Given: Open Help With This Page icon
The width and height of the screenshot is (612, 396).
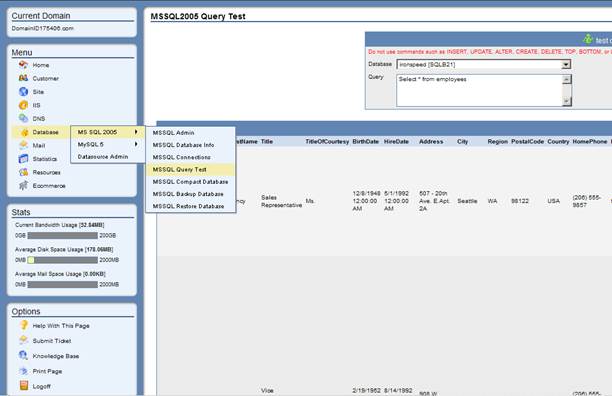Looking at the screenshot, I should coord(23,325).
